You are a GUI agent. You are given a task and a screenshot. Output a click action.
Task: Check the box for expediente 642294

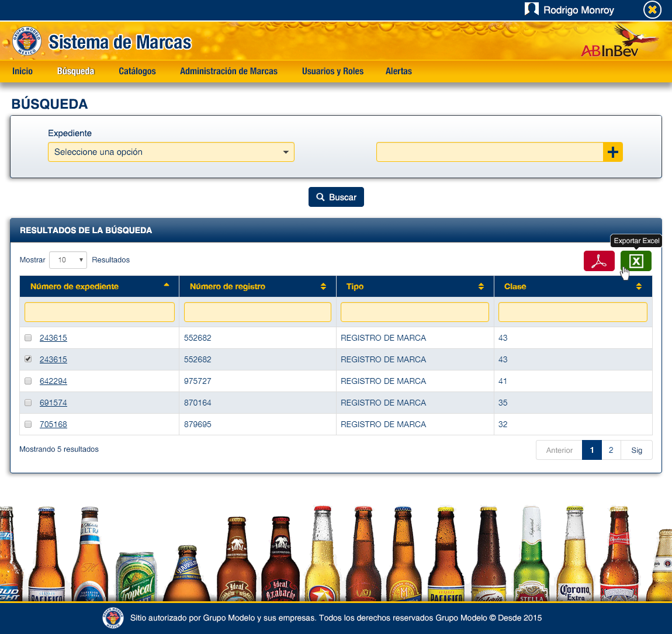[28, 381]
